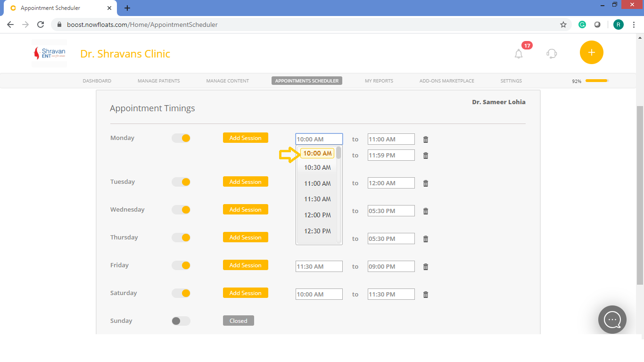Open Wednesday's 05:30 PM end time field
Image resolution: width=644 pixels, height=362 pixels.
click(391, 211)
